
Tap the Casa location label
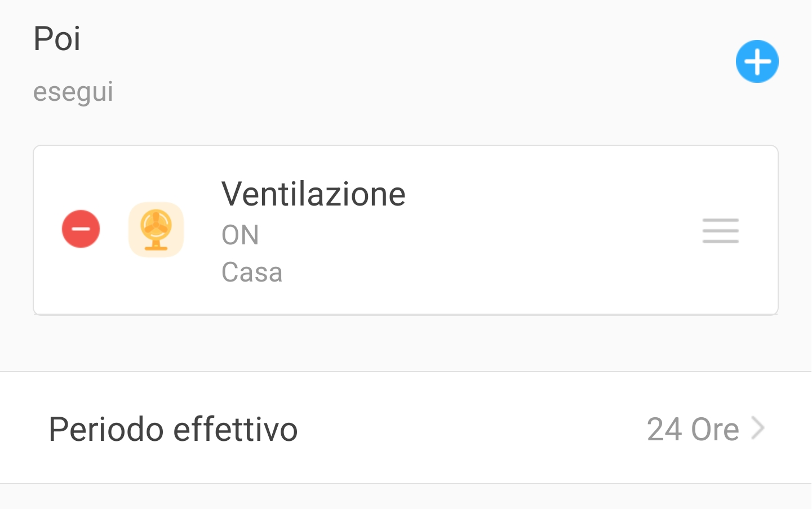pyautogui.click(x=252, y=273)
